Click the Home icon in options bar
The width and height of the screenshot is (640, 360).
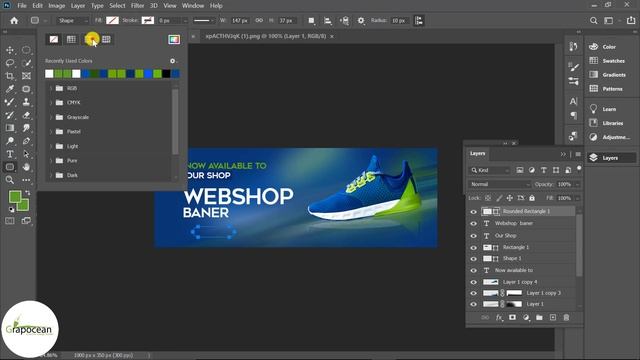point(14,20)
